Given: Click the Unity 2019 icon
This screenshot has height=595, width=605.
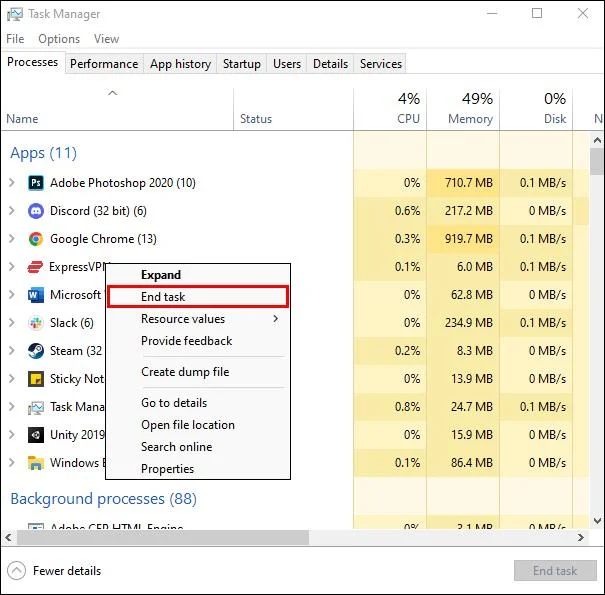Looking at the screenshot, I should click(x=36, y=435).
